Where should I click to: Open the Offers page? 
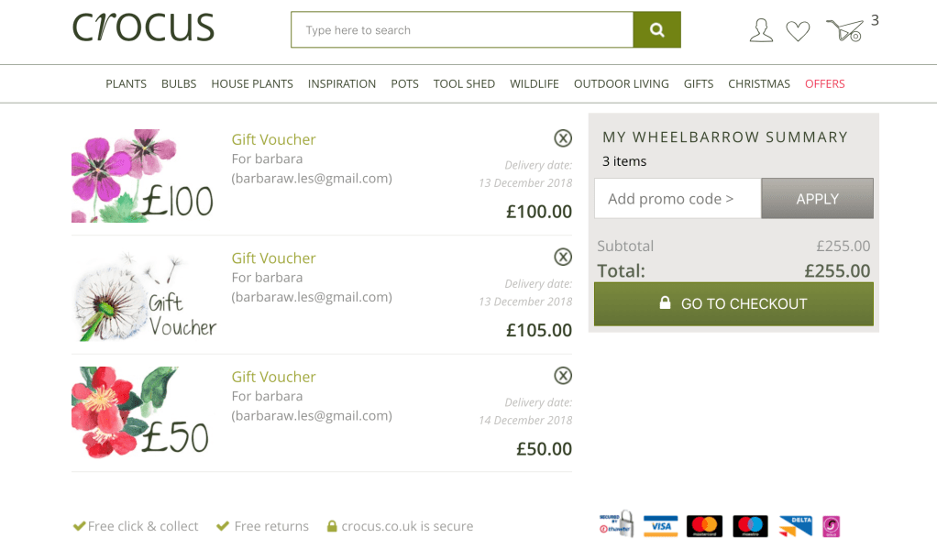824,83
